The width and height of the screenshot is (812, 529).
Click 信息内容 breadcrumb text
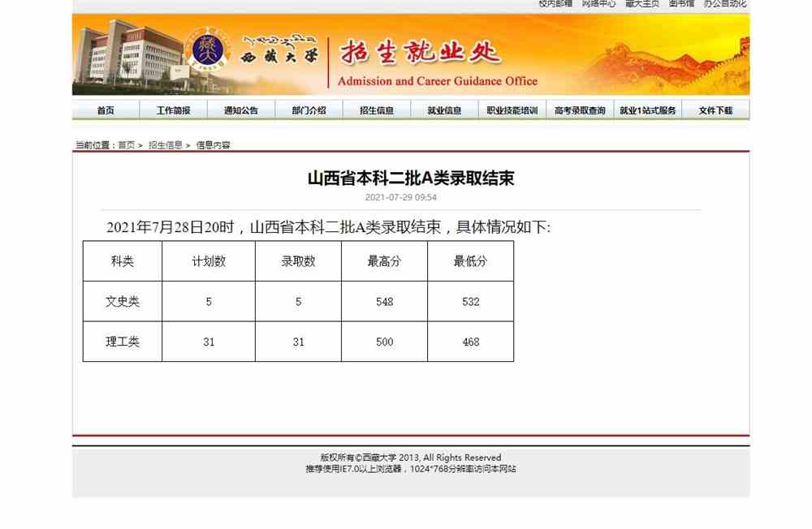(213, 145)
